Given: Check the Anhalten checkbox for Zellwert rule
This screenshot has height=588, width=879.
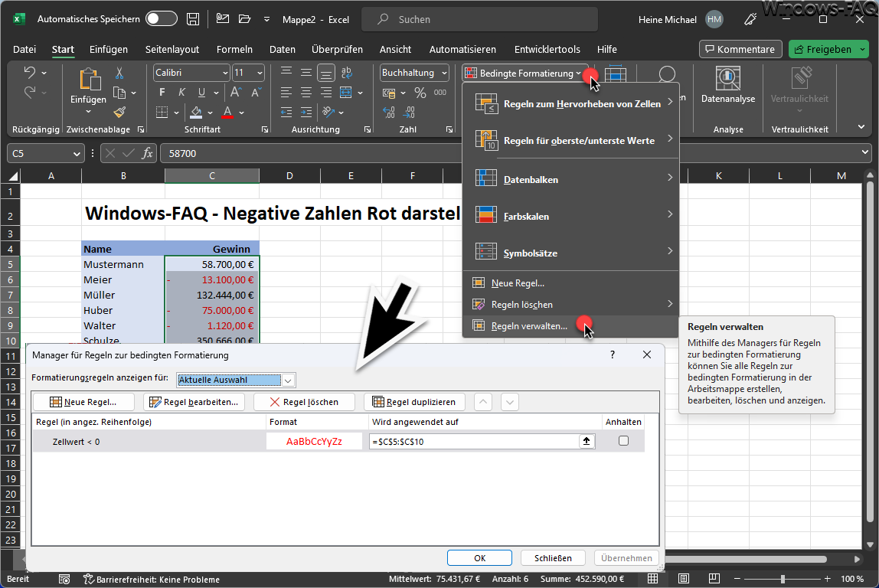Looking at the screenshot, I should click(623, 441).
